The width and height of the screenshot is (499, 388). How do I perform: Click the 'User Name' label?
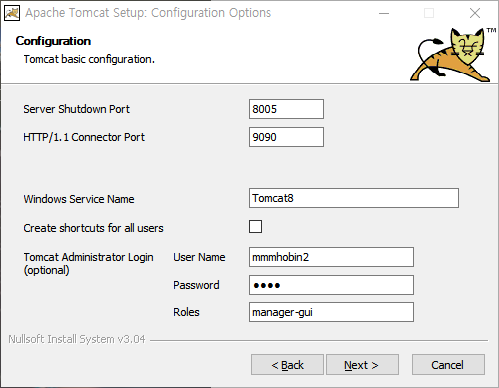click(199, 257)
